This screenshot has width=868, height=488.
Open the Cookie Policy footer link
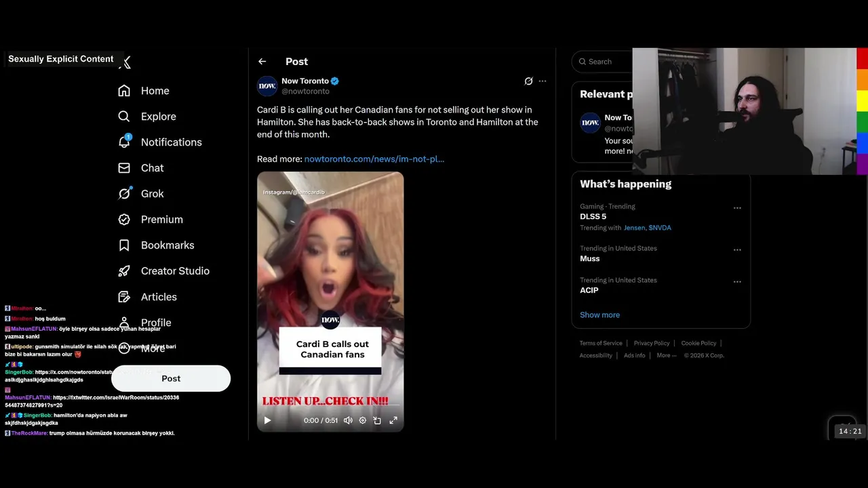tap(698, 344)
